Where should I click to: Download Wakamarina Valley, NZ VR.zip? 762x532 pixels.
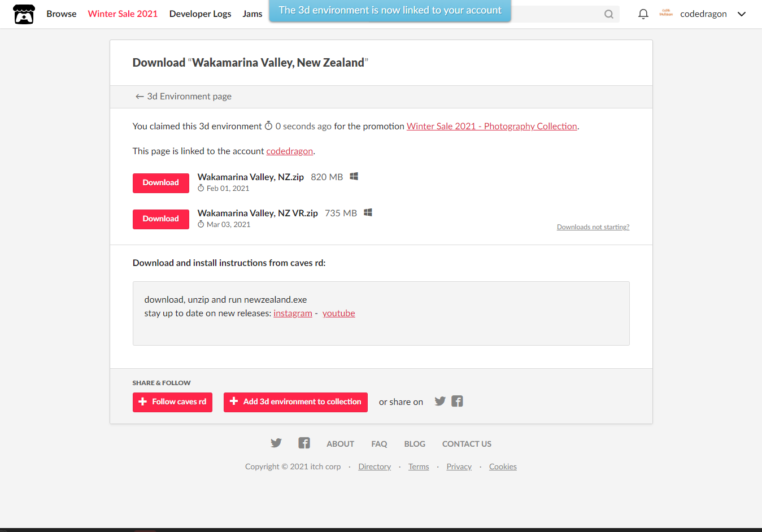(161, 219)
